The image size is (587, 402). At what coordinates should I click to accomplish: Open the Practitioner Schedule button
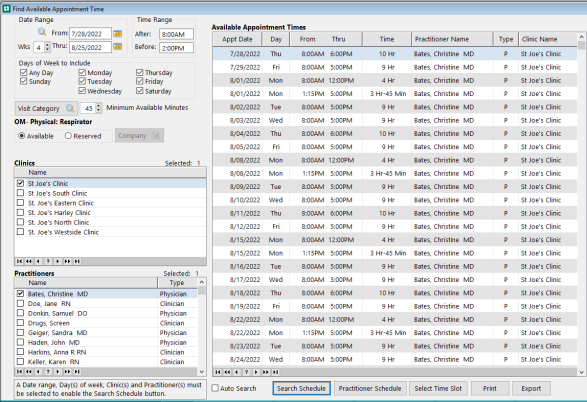(x=370, y=389)
